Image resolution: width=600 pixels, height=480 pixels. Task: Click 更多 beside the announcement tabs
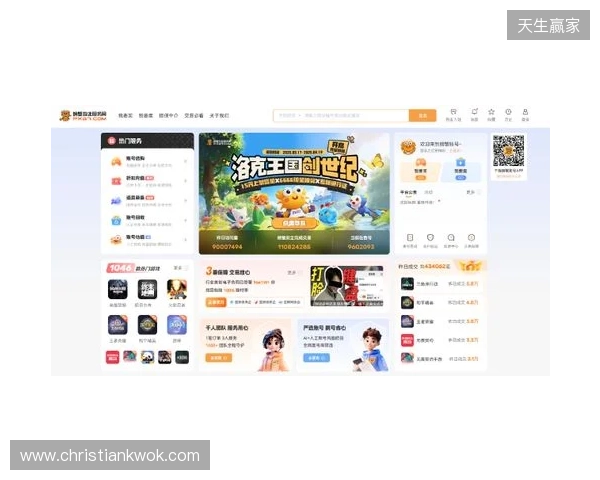point(473,192)
